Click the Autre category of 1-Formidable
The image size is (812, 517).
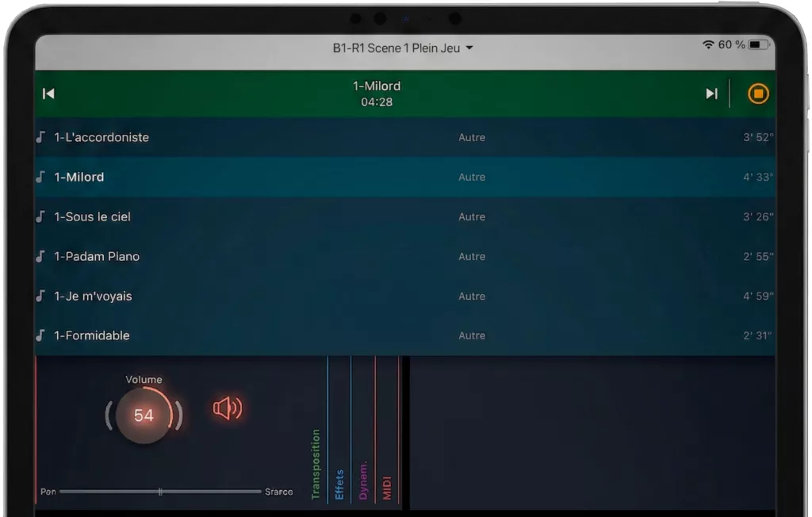(472, 335)
